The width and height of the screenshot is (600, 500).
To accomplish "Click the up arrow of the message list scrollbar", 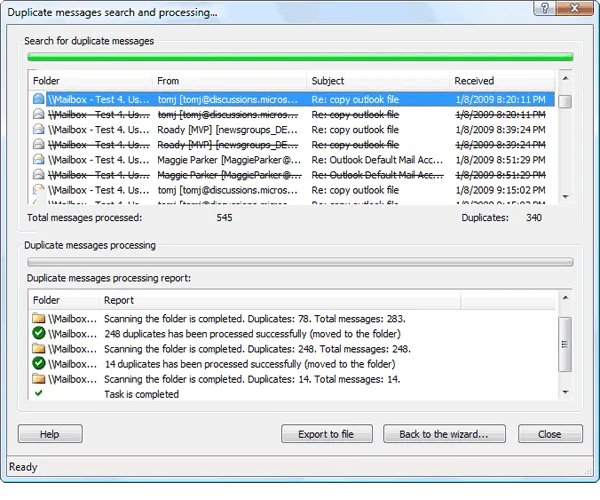I will [565, 78].
